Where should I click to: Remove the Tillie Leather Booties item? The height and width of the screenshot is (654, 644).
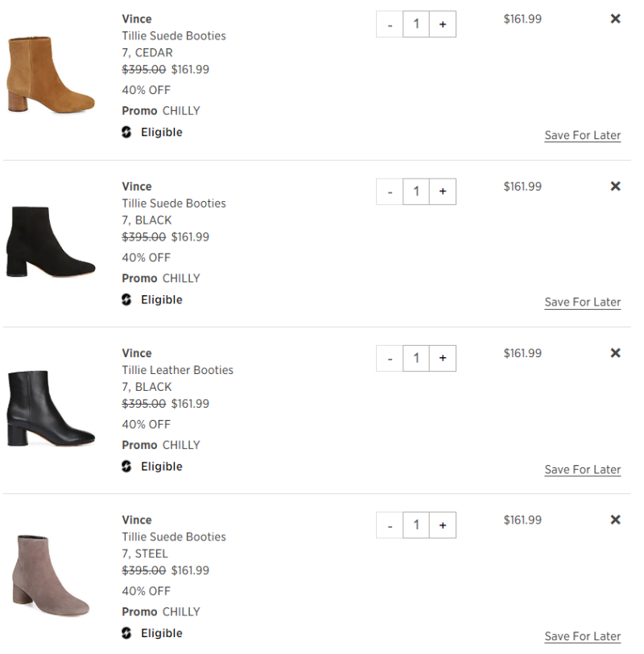[616, 352]
